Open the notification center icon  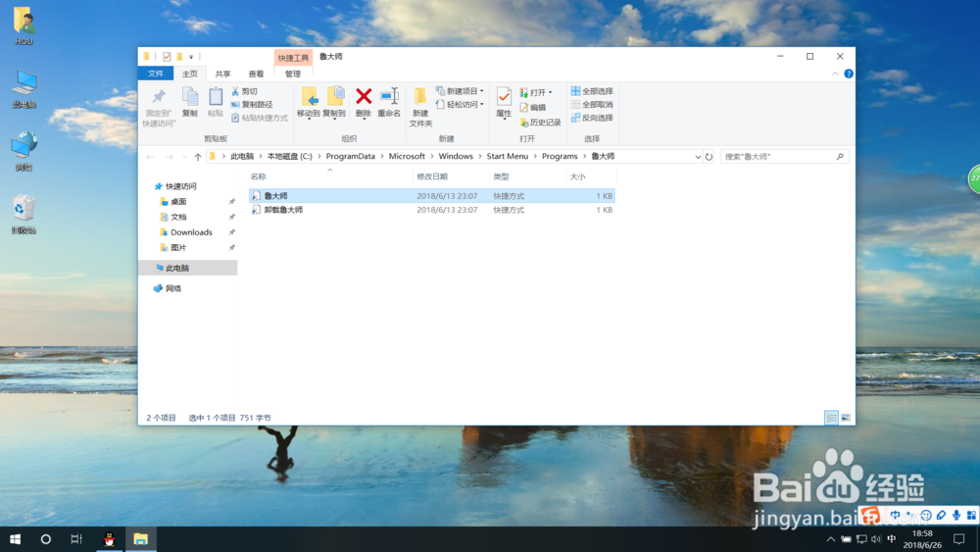pyautogui.click(x=958, y=539)
